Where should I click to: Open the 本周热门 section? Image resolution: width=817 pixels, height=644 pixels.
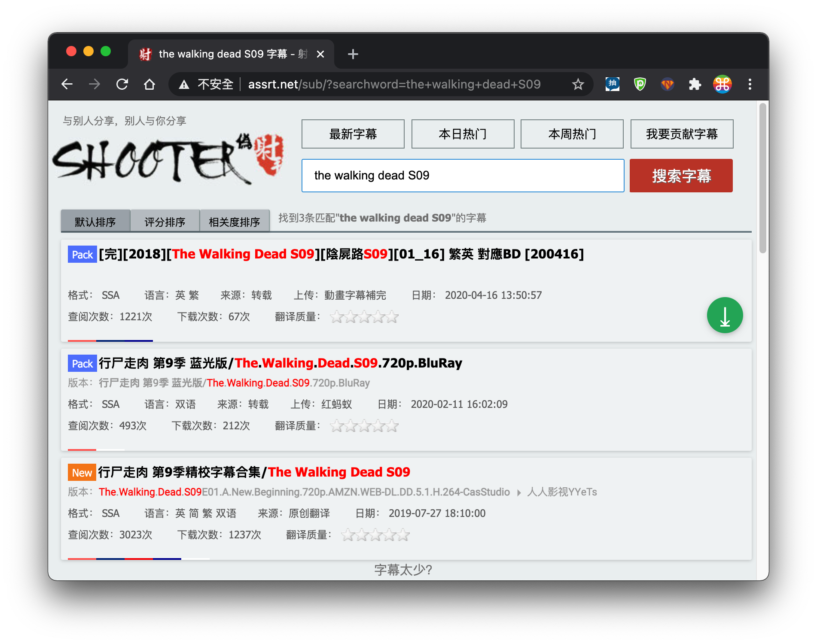tap(572, 134)
